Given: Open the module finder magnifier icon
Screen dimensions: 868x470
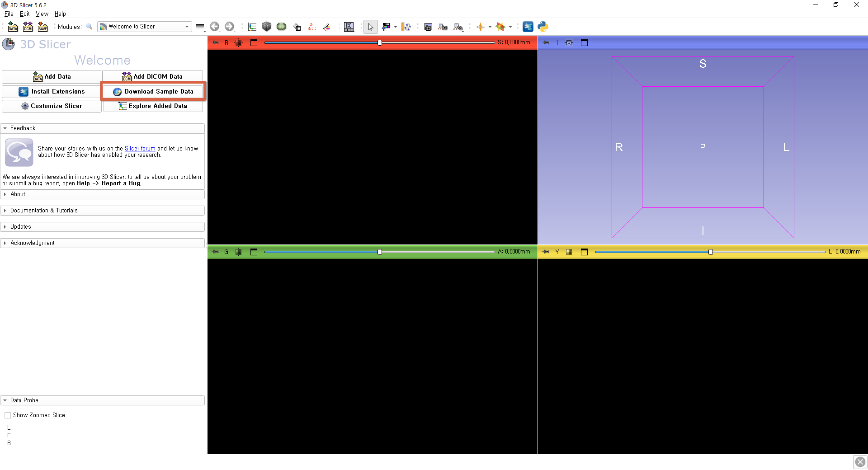Looking at the screenshot, I should click(x=90, y=27).
